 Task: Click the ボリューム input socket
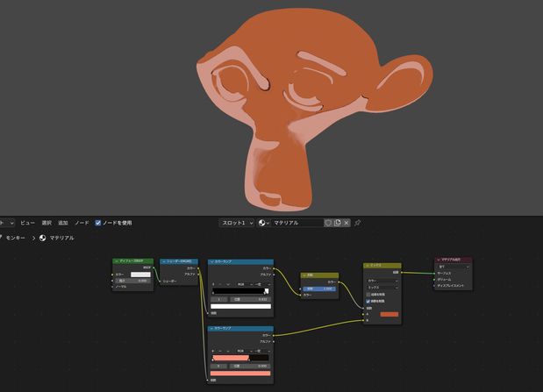tap(434, 280)
